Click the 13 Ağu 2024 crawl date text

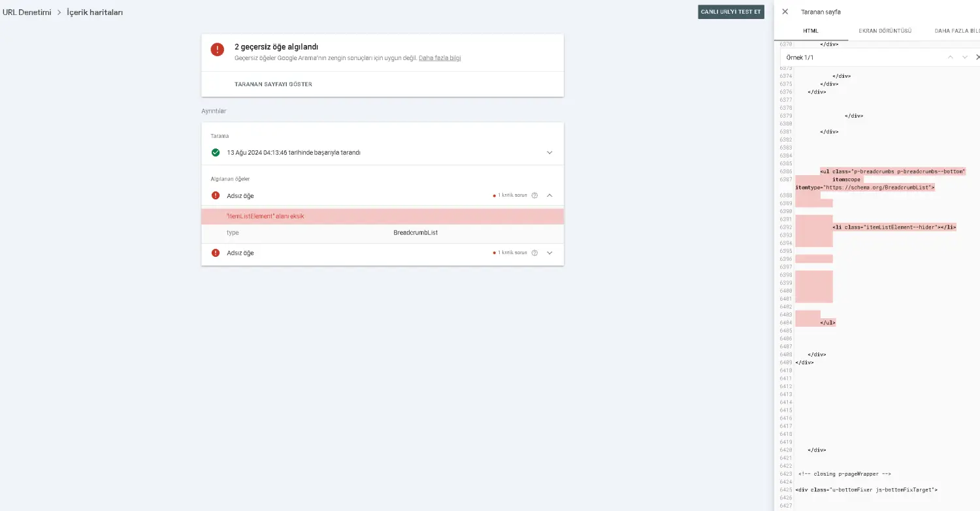[293, 153]
